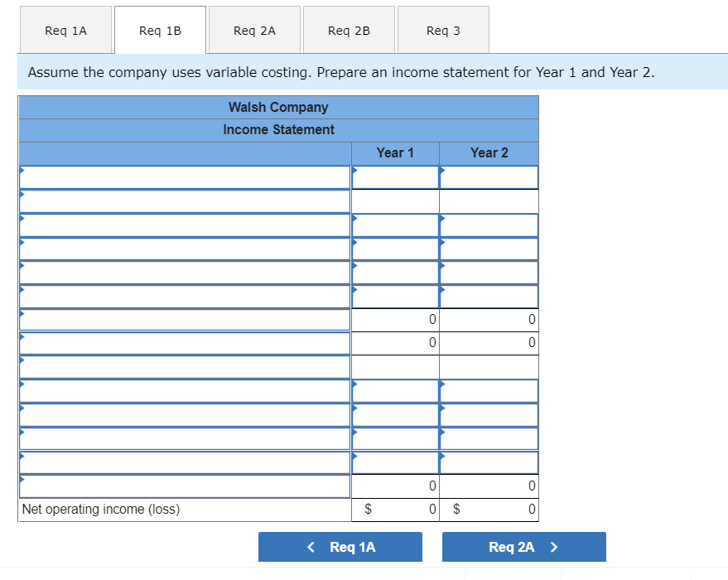Click the fifth row Year 2 amount field
The image size is (728, 580).
489,272
